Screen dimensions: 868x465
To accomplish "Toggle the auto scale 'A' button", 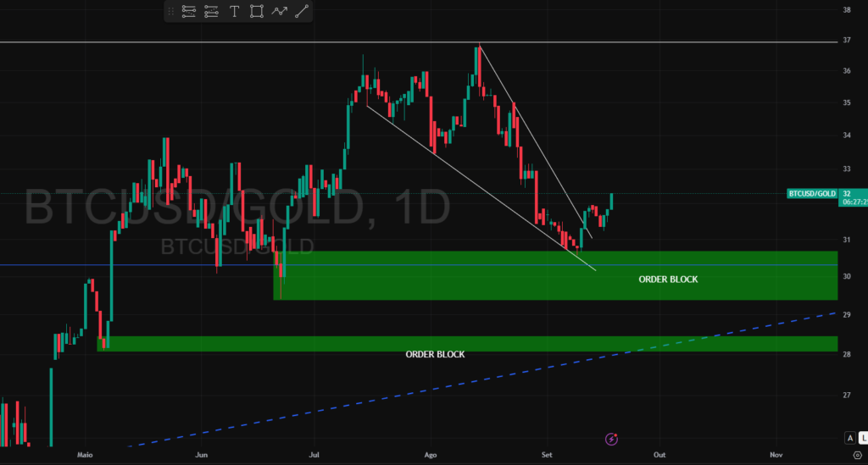I will [x=849, y=438].
